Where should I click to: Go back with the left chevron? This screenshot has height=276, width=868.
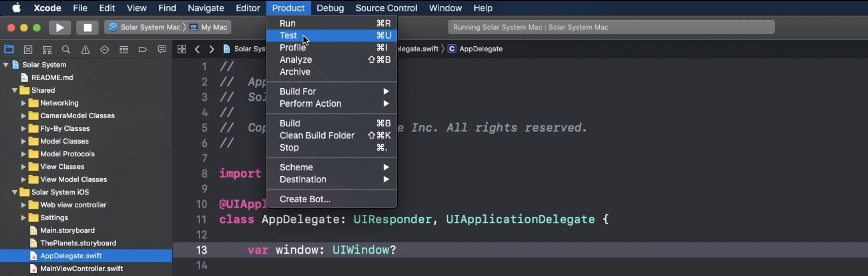coord(197,49)
